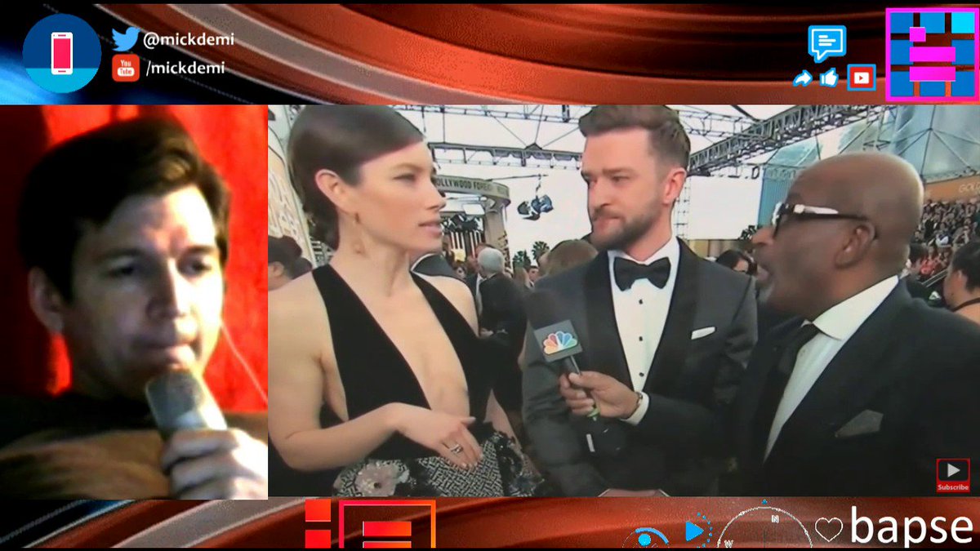980x551 pixels.
Task: Click the webcam feed of man with microphone
Action: pos(134,301)
